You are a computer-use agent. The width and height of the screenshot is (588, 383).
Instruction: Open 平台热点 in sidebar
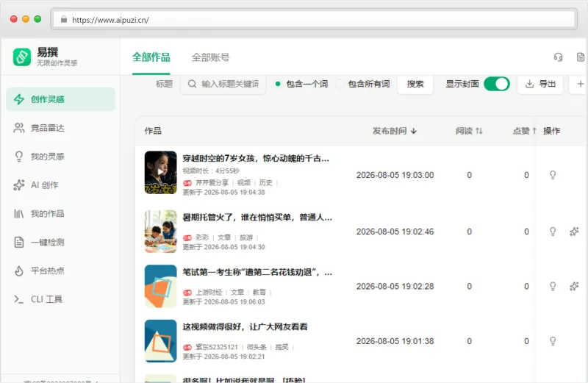tap(60, 271)
